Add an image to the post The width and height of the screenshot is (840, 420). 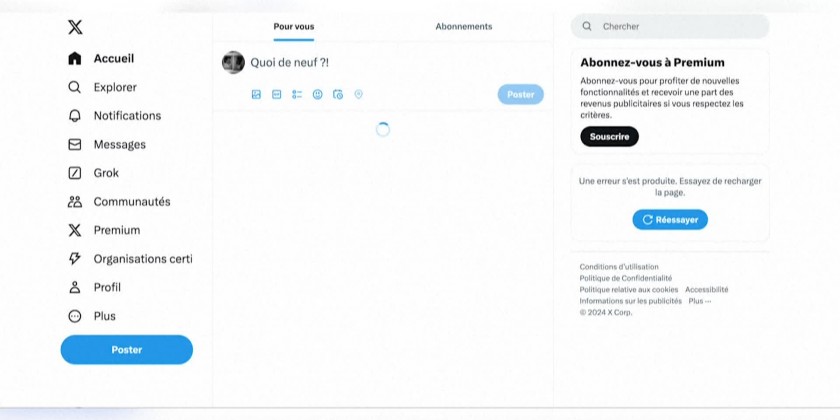click(x=256, y=94)
